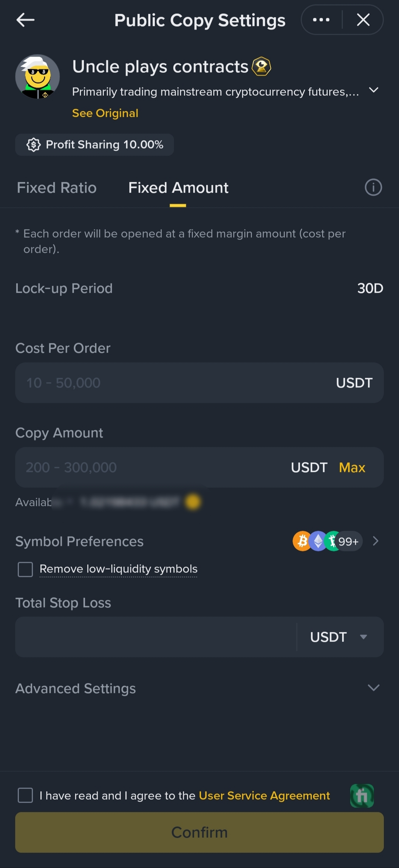Open the Total Stop Loss USDT dropdown
Image resolution: width=399 pixels, height=868 pixels.
coord(339,637)
